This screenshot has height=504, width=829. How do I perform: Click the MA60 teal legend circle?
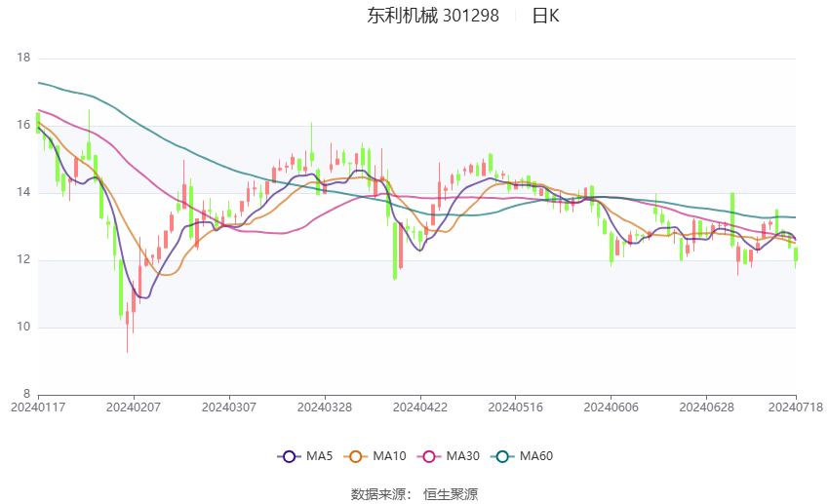tap(502, 456)
